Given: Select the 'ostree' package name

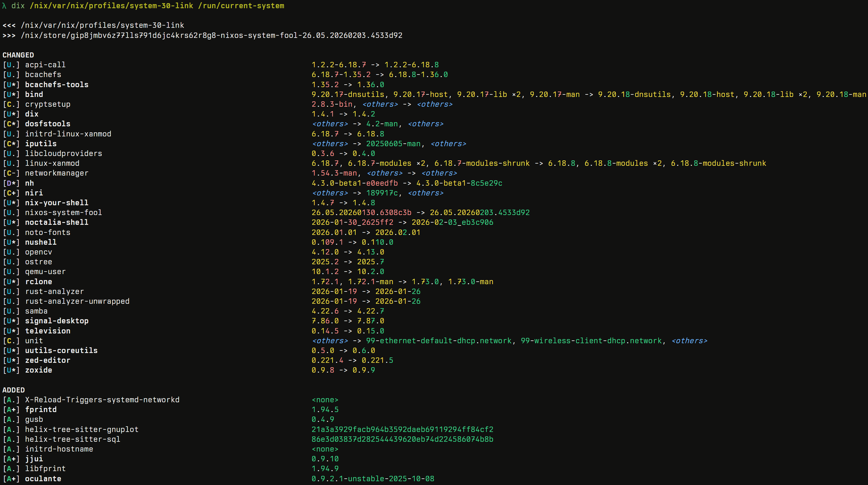Looking at the screenshot, I should coord(39,262).
